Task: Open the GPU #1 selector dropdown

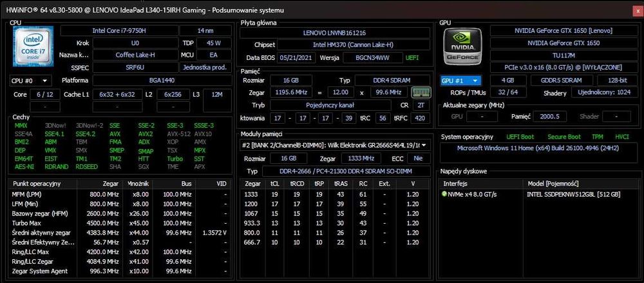Action: click(460, 81)
